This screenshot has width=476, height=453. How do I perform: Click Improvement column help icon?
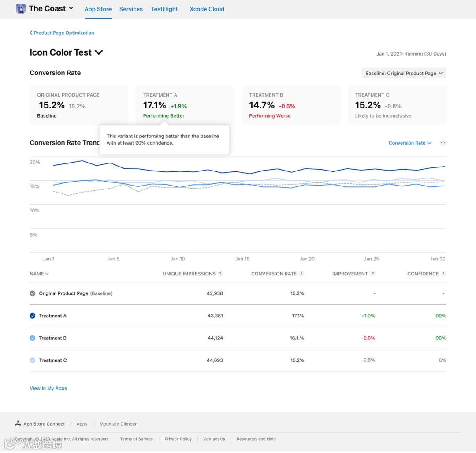click(372, 274)
